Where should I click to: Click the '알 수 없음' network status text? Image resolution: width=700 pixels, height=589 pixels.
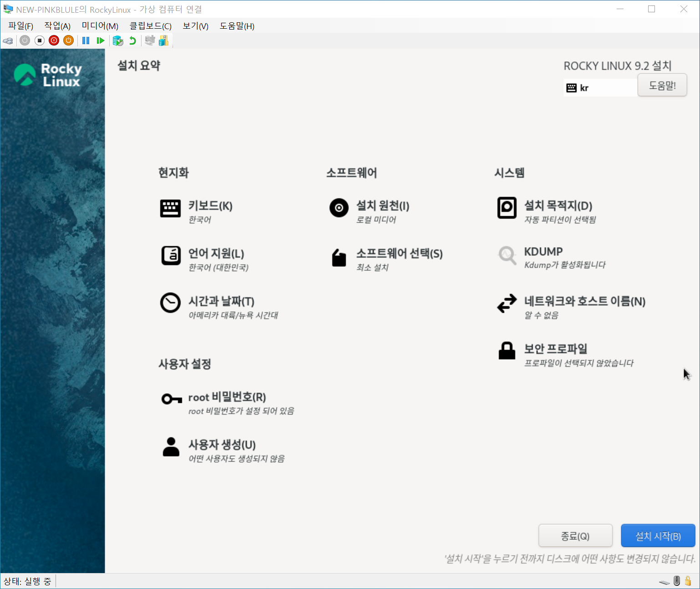pyautogui.click(x=542, y=315)
